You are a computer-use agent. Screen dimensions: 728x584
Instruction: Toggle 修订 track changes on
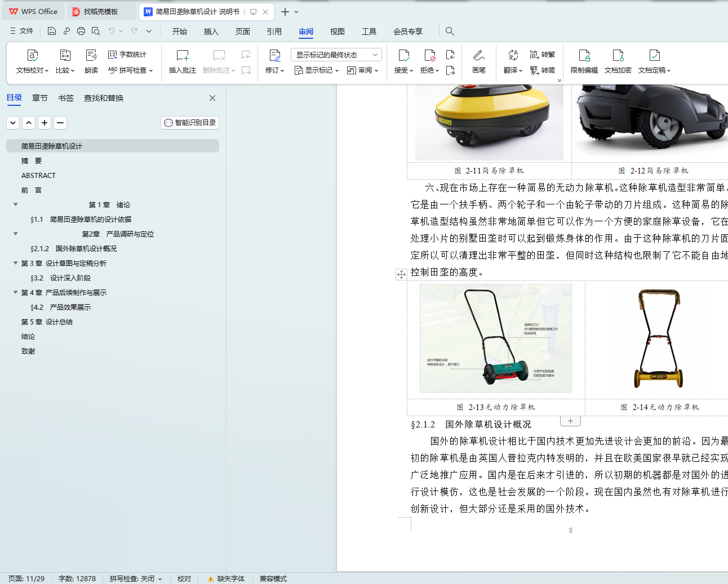274,55
